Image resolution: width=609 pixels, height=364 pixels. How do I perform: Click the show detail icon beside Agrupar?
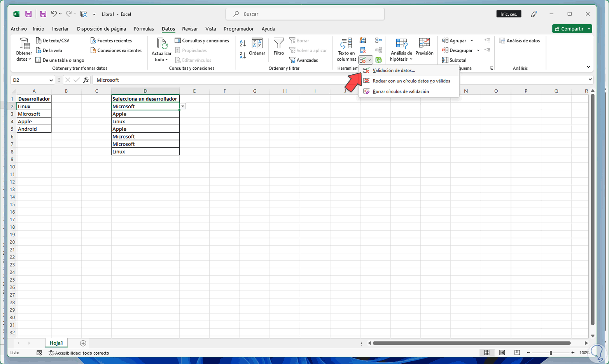[x=487, y=40]
